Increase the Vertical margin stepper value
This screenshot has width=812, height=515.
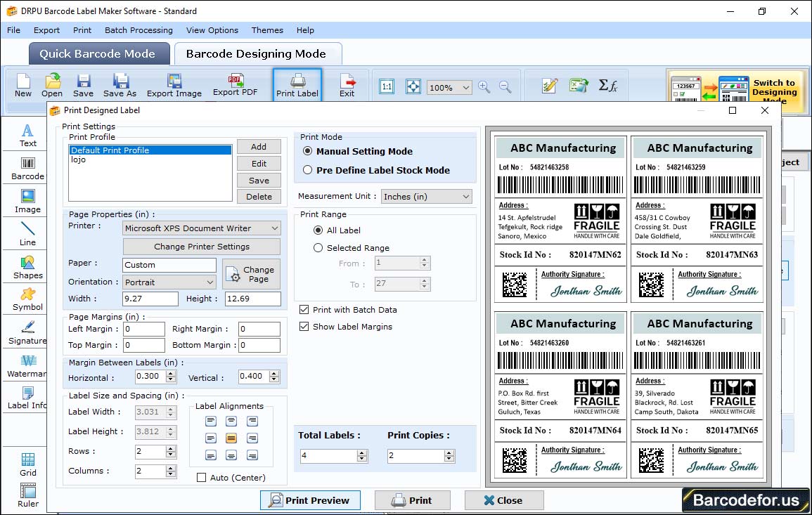click(x=274, y=373)
